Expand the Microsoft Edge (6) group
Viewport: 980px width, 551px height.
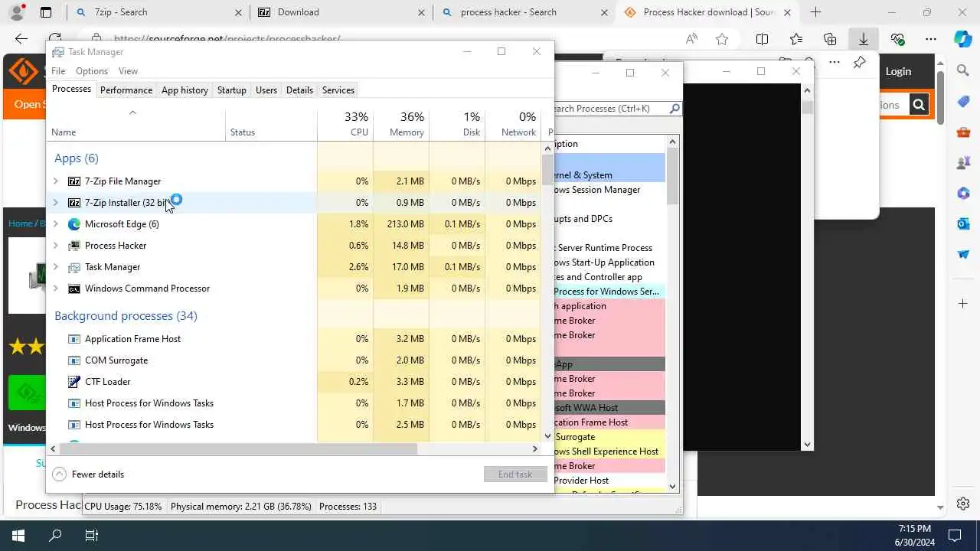coord(56,224)
